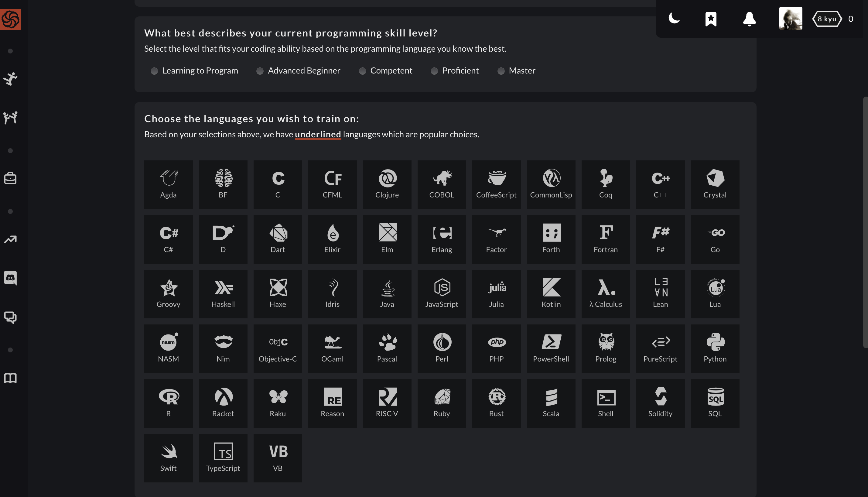Select the Master skill level

(501, 71)
